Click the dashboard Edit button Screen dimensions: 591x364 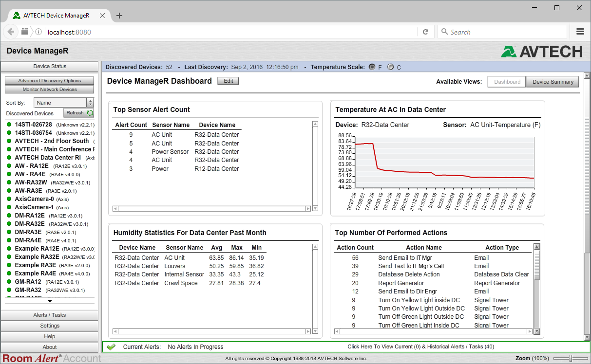[x=228, y=81]
